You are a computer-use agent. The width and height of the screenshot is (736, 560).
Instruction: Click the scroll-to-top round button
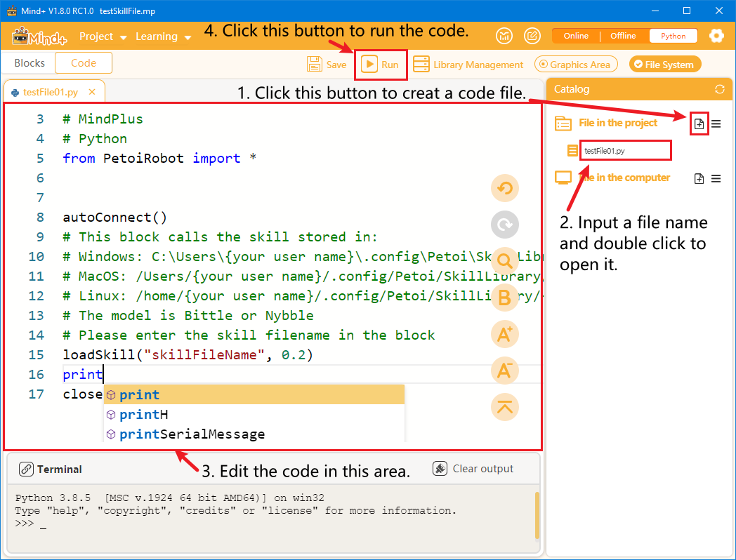tap(504, 406)
